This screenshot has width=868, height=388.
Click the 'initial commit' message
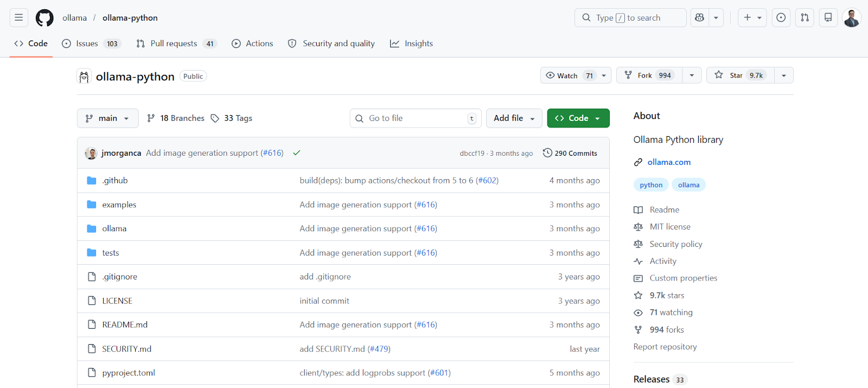(x=324, y=301)
